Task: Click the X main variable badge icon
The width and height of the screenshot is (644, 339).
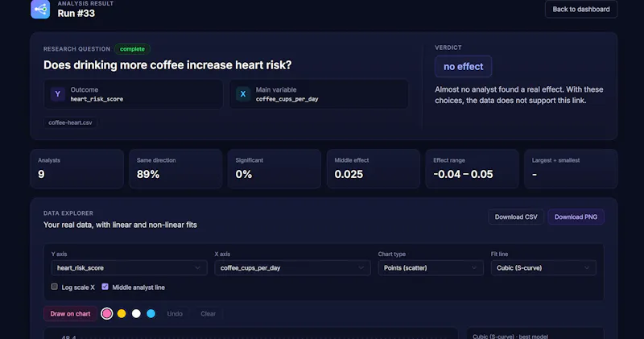Action: [x=243, y=94]
